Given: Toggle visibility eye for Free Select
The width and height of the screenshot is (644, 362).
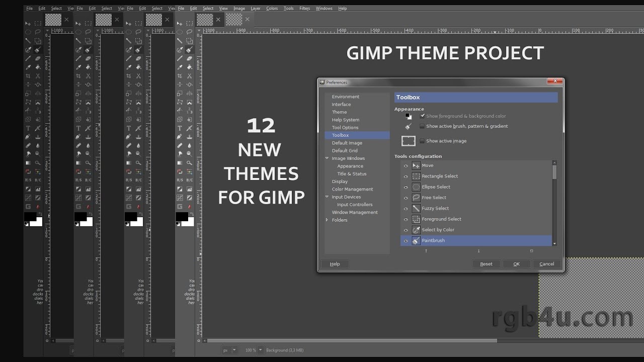Looking at the screenshot, I should point(406,198).
